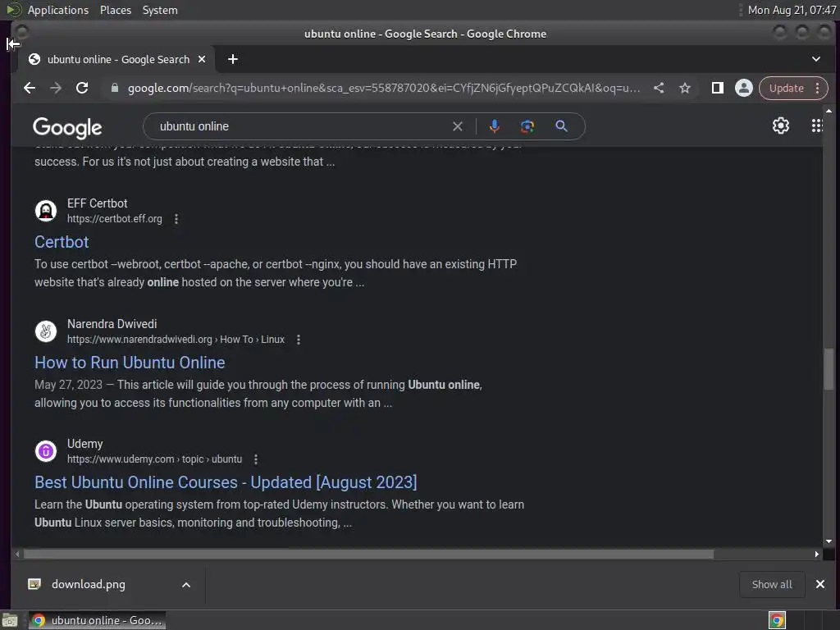Show the desktop via bottom-left panel icon

click(x=10, y=620)
